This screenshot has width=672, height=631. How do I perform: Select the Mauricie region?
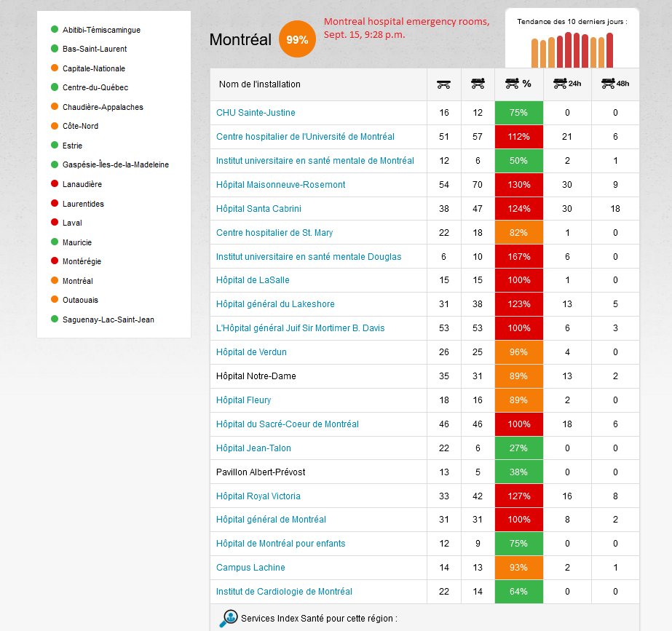[x=77, y=242]
